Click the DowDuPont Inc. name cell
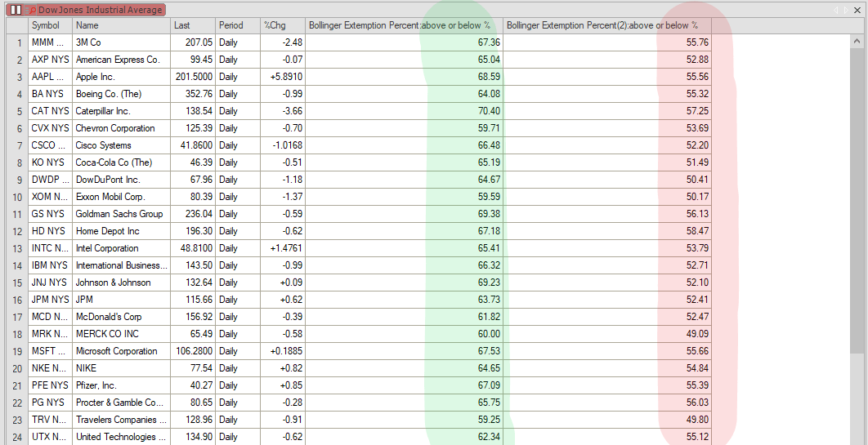 coord(121,180)
